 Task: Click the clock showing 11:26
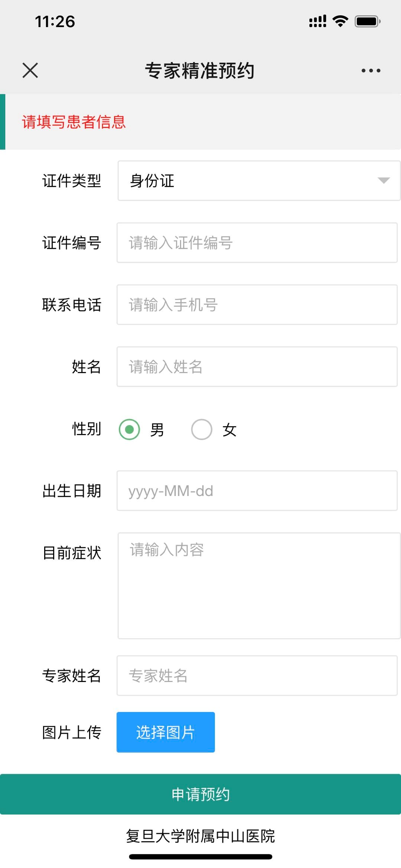coord(55,22)
